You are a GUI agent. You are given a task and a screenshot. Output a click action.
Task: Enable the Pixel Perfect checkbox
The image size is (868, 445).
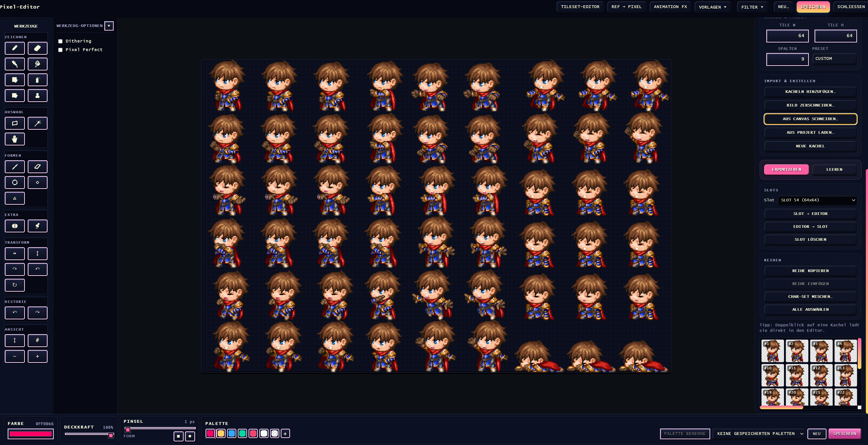60,50
